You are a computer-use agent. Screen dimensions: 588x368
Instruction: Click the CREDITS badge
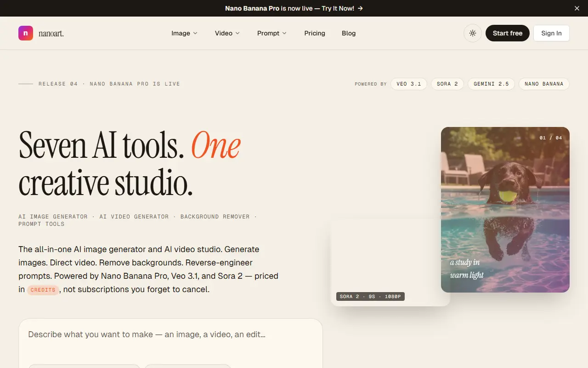click(43, 290)
